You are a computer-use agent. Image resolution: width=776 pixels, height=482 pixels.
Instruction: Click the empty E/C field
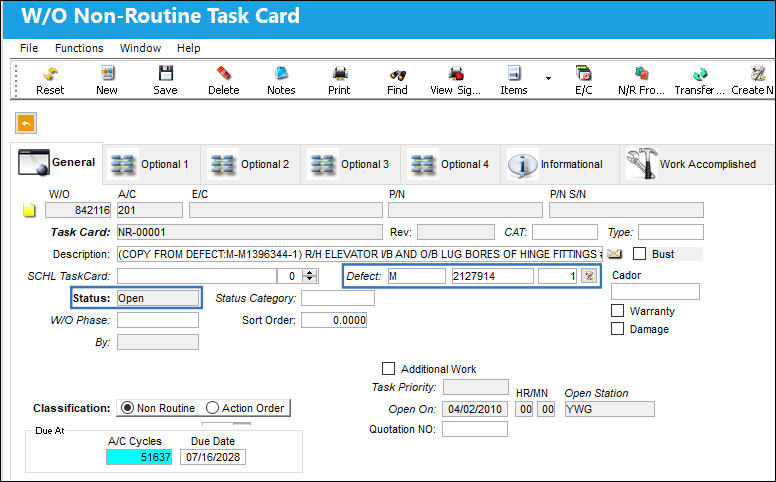tap(286, 210)
